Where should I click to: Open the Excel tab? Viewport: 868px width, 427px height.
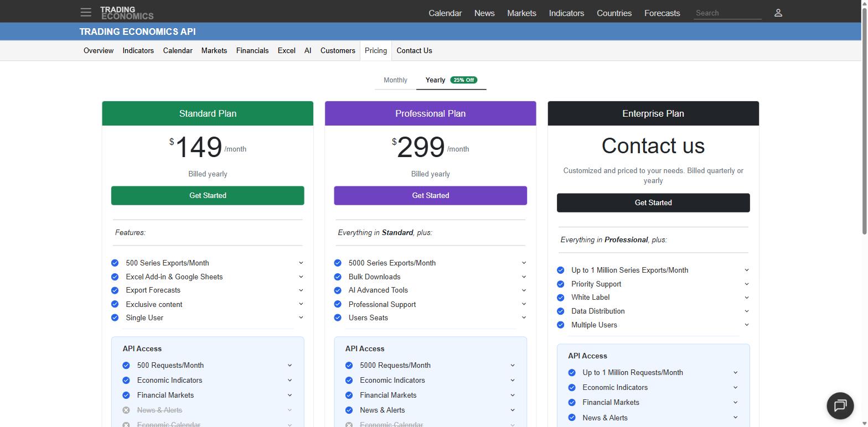coord(286,50)
